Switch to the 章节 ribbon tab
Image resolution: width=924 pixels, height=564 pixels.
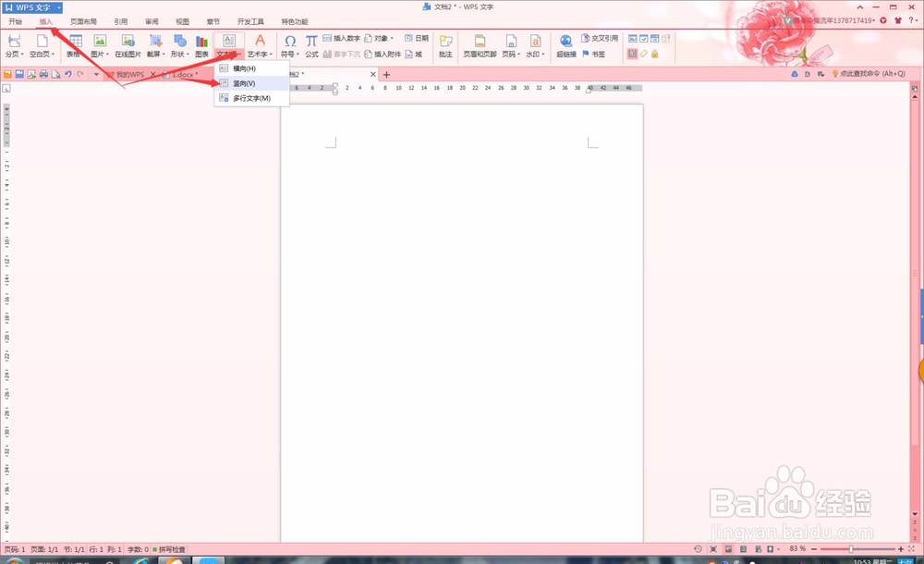point(213,22)
